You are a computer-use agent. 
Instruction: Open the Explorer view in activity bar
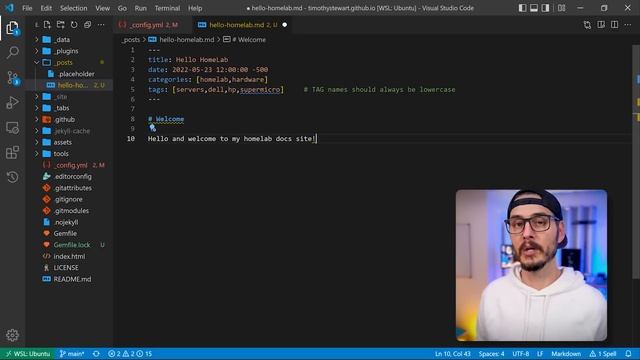tap(12, 28)
